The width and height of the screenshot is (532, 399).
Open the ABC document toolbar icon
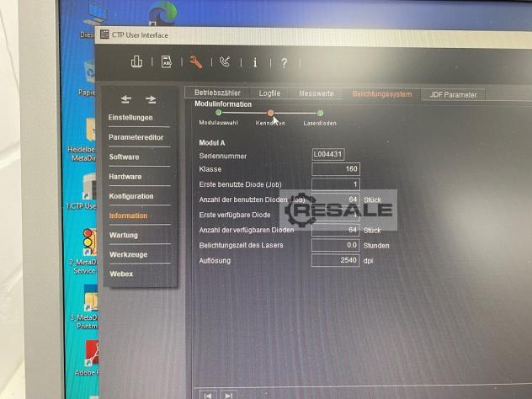pos(167,61)
